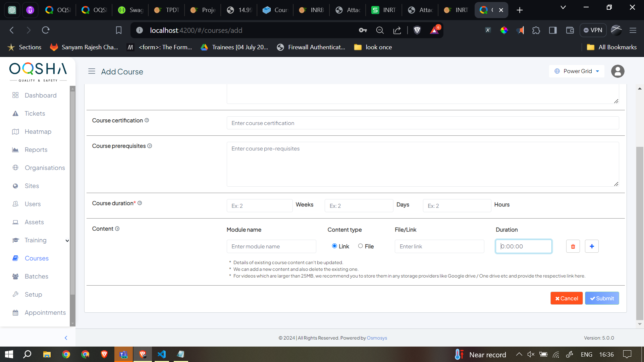This screenshot has width=644, height=362.
Task: Click the Brave Shields icon in address bar
Action: (x=417, y=30)
